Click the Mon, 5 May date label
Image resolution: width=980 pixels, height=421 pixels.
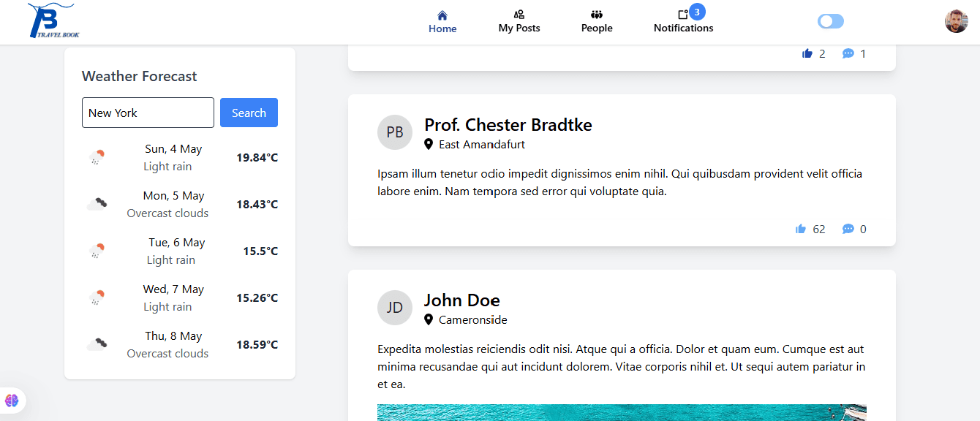[x=173, y=196]
